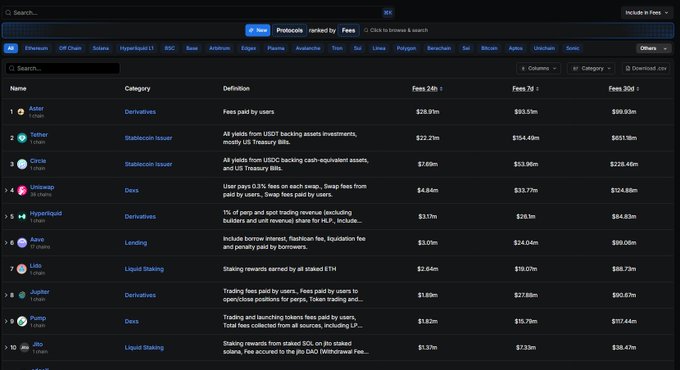Screen dimensions: 680x370
Task: Expand the Jito row chevron
Action: click(6, 347)
